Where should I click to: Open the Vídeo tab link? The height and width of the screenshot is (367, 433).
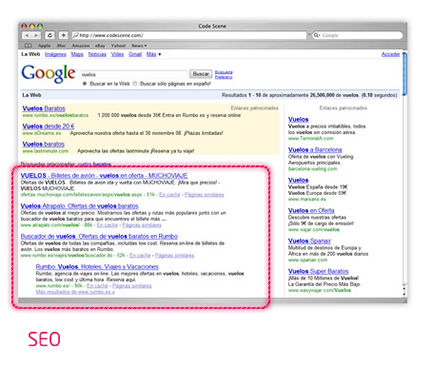pyautogui.click(x=117, y=54)
